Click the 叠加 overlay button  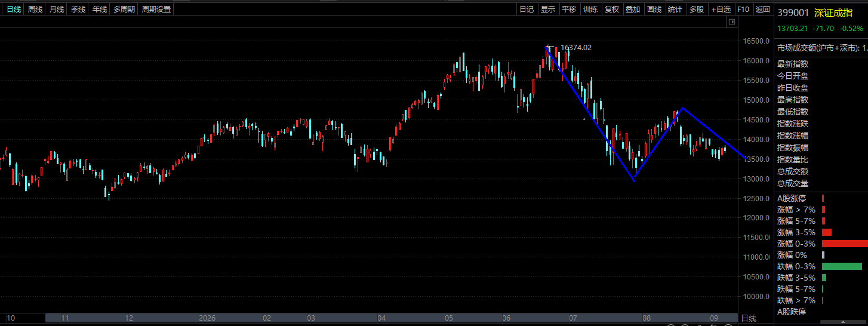click(633, 9)
